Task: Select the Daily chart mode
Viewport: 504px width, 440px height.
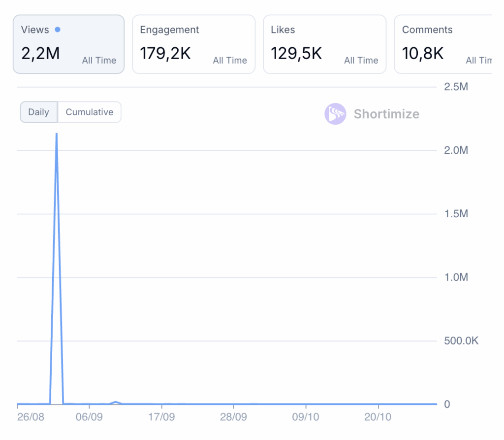Action: click(39, 112)
